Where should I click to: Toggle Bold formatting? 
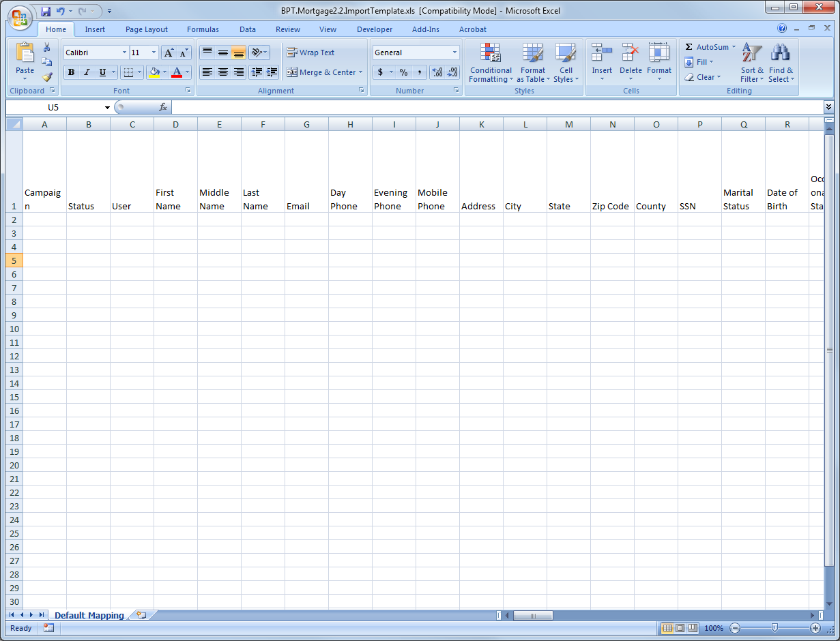pos(71,72)
